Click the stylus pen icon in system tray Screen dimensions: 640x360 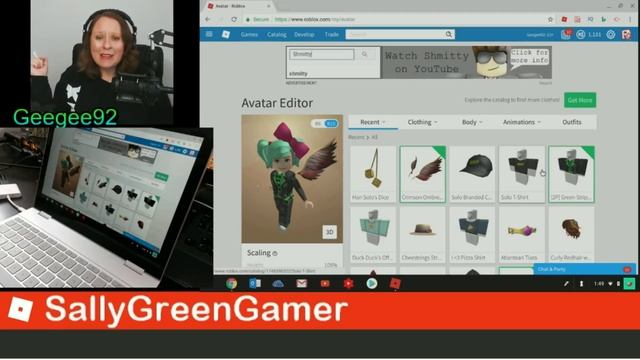(566, 284)
